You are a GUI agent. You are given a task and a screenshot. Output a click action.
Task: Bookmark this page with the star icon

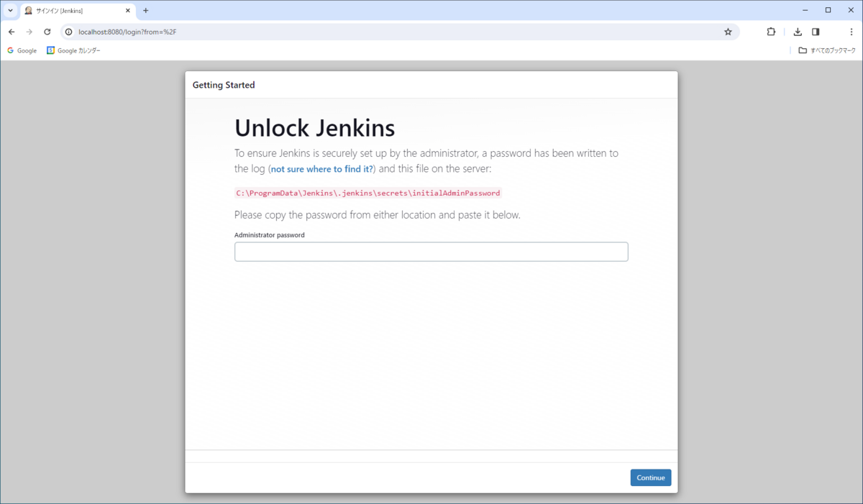(x=728, y=32)
